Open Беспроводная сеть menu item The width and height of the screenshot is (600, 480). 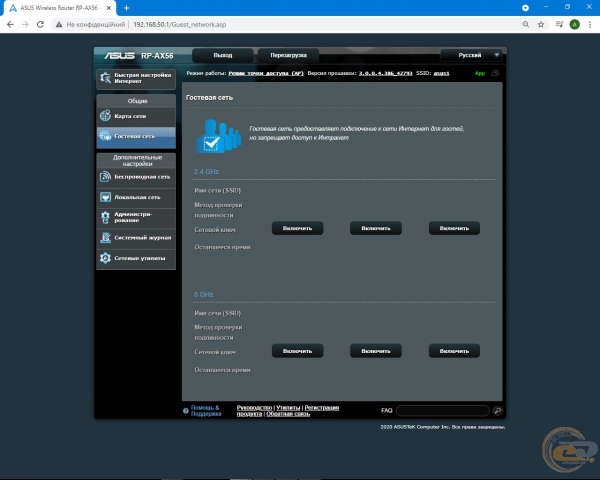136,177
